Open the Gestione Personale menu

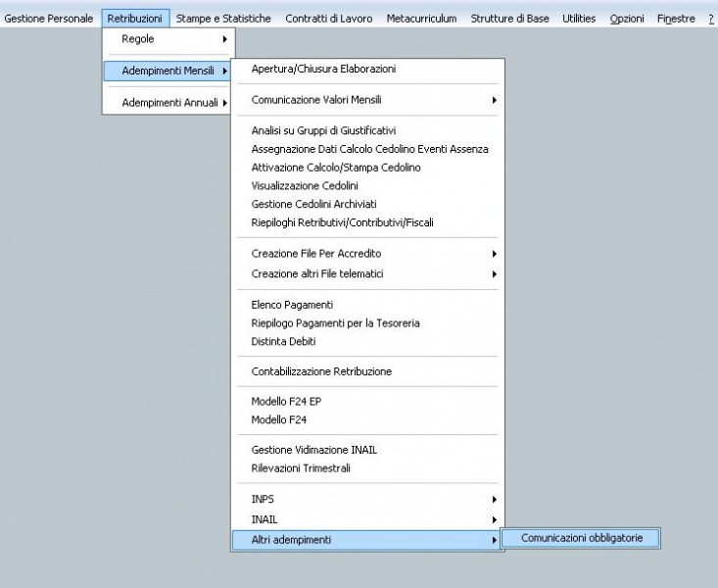(x=49, y=19)
